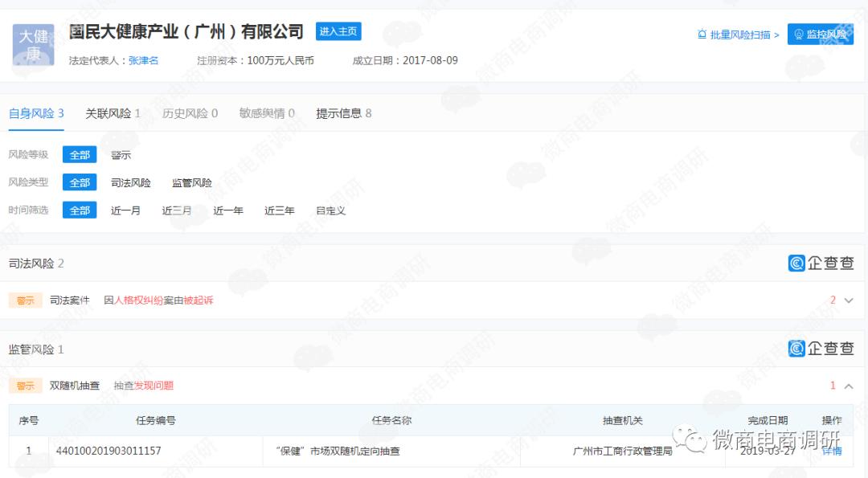Click task name "保健"市场双随机定向抽查
The image size is (868, 478).
(x=338, y=451)
